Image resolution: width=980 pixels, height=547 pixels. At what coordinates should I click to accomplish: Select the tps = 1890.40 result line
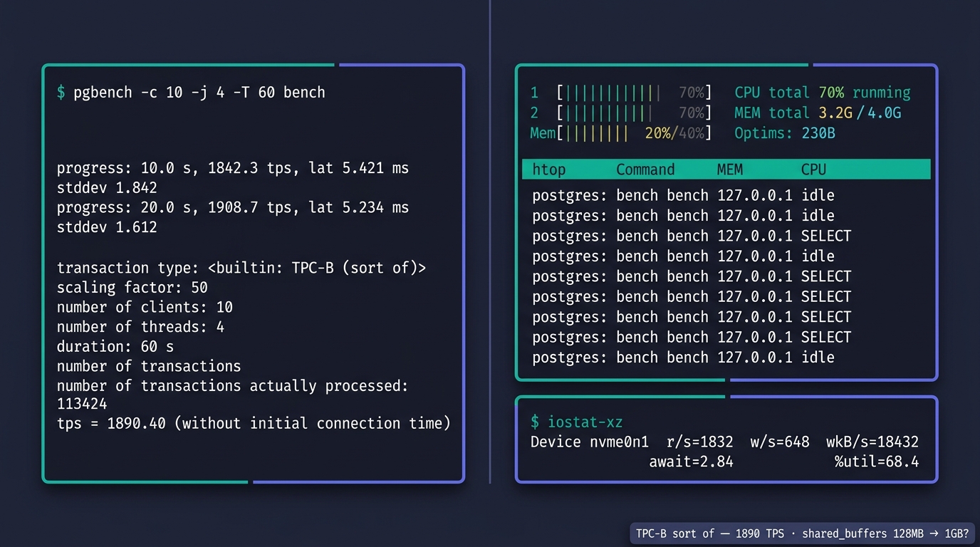tap(254, 424)
